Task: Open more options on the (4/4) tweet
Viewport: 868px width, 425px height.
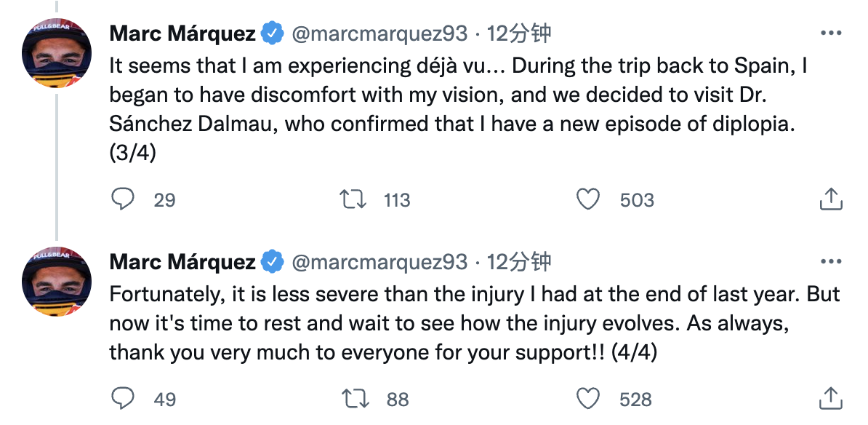Action: pos(830,262)
